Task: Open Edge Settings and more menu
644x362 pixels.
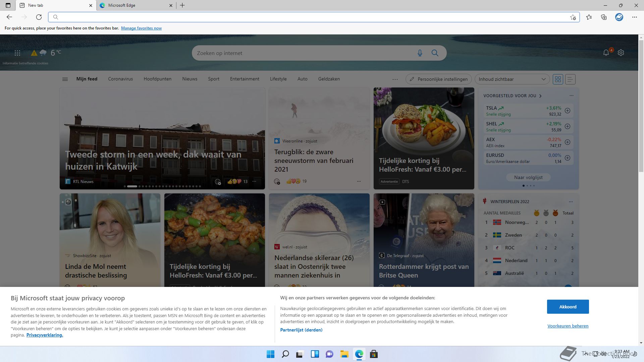Action: coord(634,17)
